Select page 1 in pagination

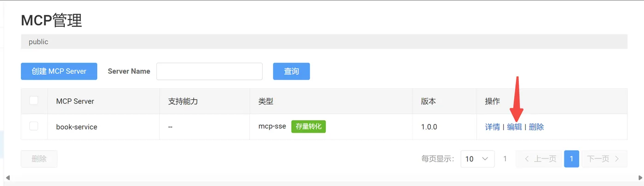(571, 159)
